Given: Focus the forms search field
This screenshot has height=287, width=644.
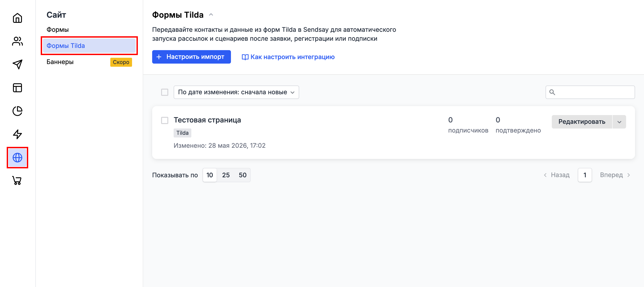Looking at the screenshot, I should tap(590, 92).
